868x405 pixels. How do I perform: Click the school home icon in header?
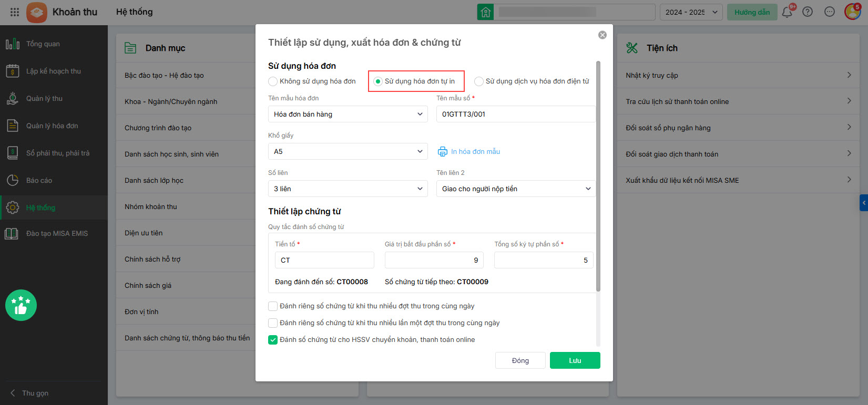(x=485, y=12)
